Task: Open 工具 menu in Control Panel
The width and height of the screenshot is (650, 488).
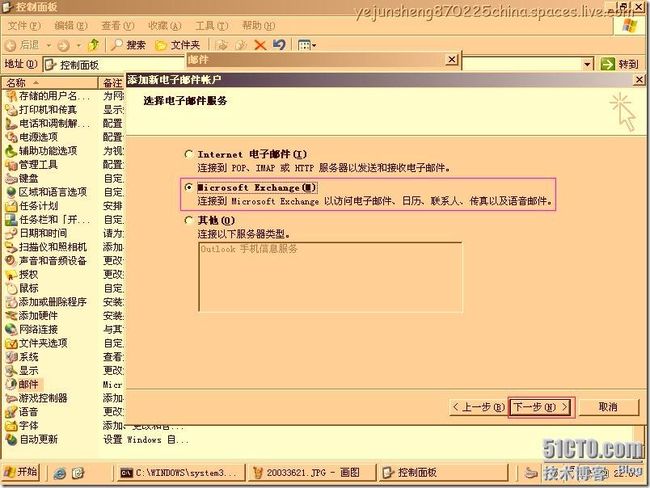Action: tap(211, 26)
